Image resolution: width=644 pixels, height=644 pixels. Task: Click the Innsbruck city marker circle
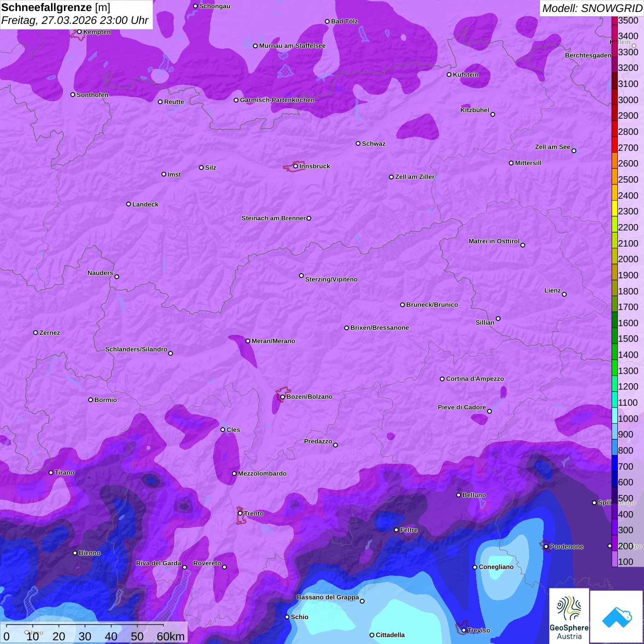[x=296, y=166]
